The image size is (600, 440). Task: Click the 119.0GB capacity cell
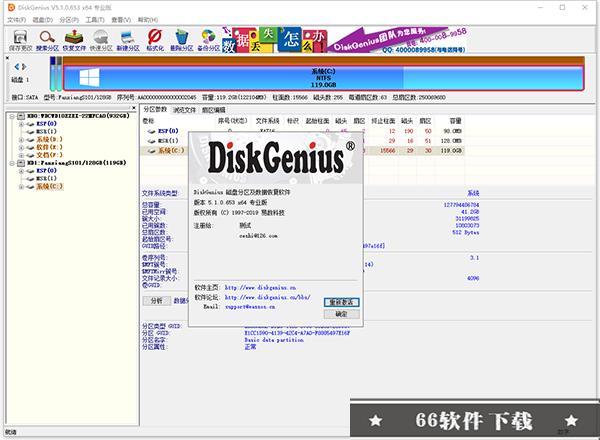point(451,151)
